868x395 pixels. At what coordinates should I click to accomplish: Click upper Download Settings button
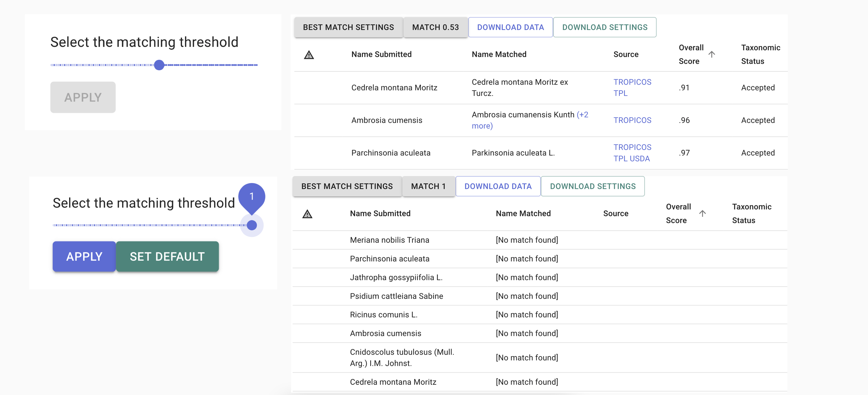click(604, 27)
